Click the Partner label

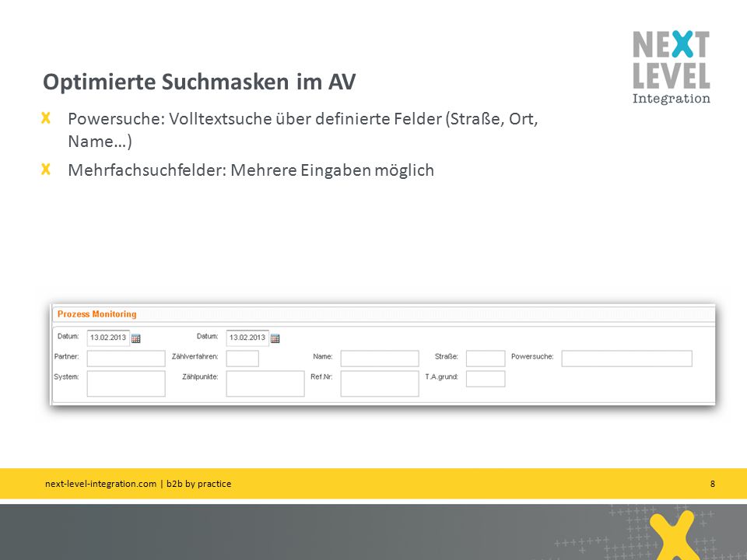pos(66,357)
